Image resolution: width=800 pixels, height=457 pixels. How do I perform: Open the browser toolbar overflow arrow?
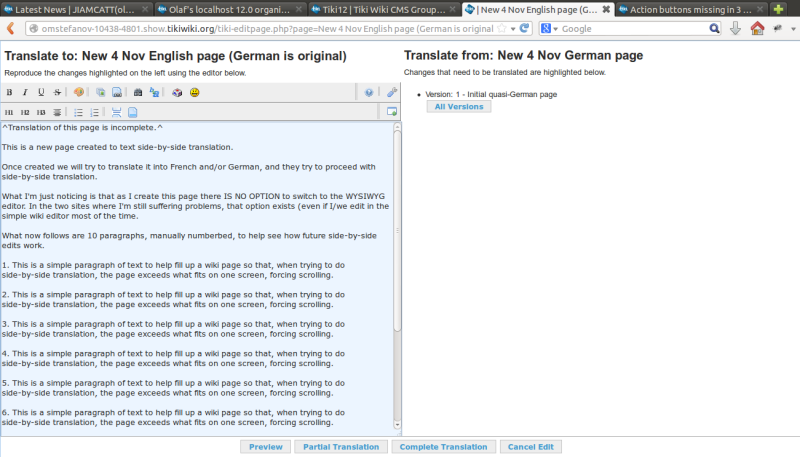(x=793, y=29)
